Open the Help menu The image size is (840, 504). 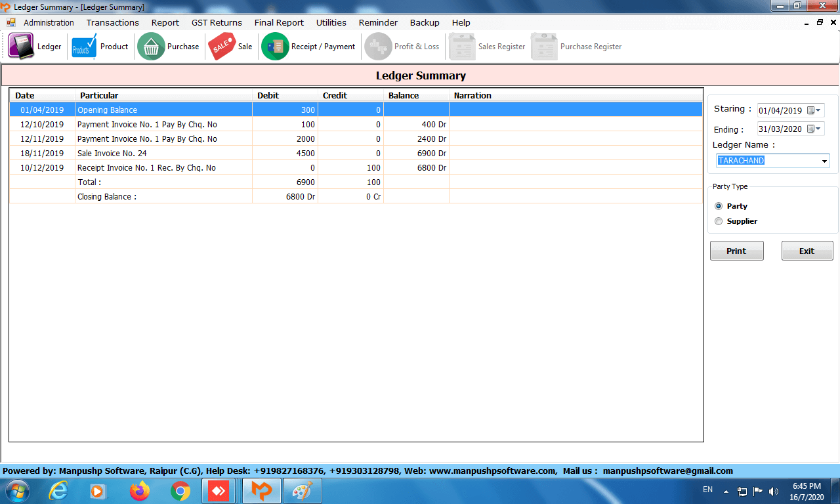point(461,22)
